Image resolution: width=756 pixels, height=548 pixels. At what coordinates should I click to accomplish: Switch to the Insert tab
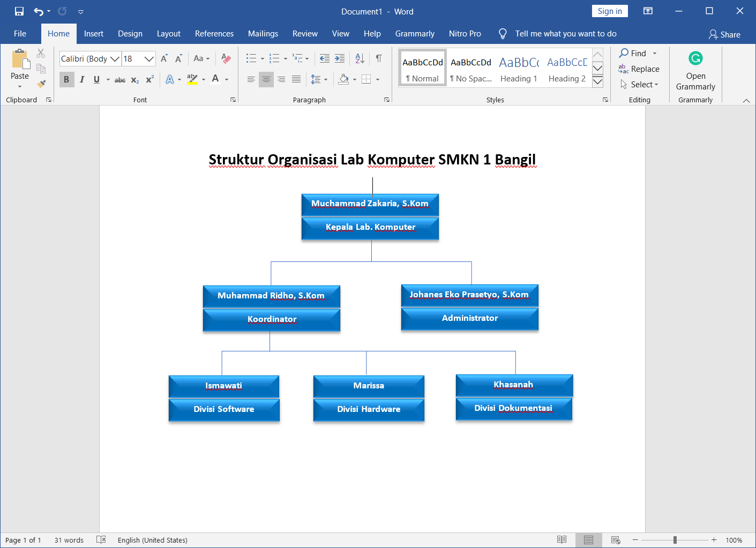(94, 34)
